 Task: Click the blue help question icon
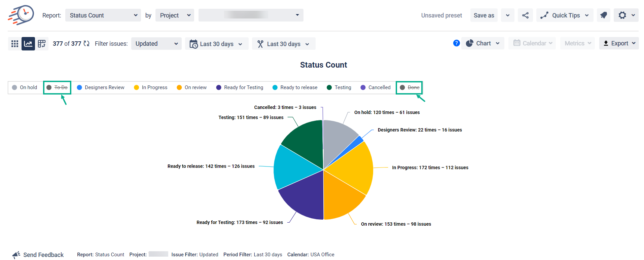click(x=456, y=43)
